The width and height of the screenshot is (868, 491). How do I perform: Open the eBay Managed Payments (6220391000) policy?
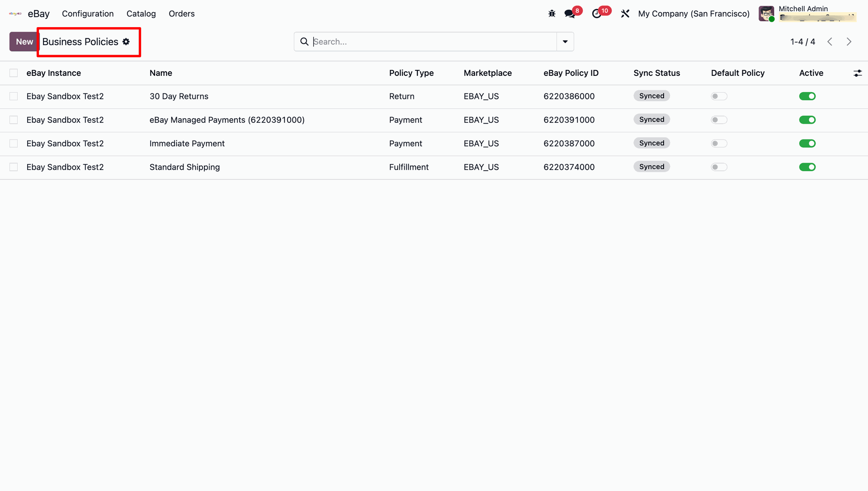227,120
